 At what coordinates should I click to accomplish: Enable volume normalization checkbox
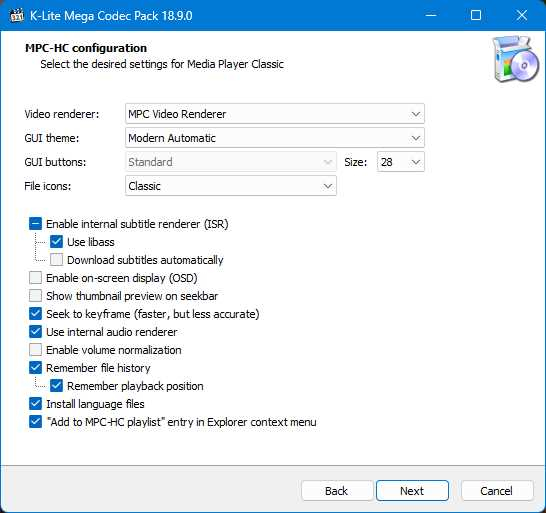(36, 350)
